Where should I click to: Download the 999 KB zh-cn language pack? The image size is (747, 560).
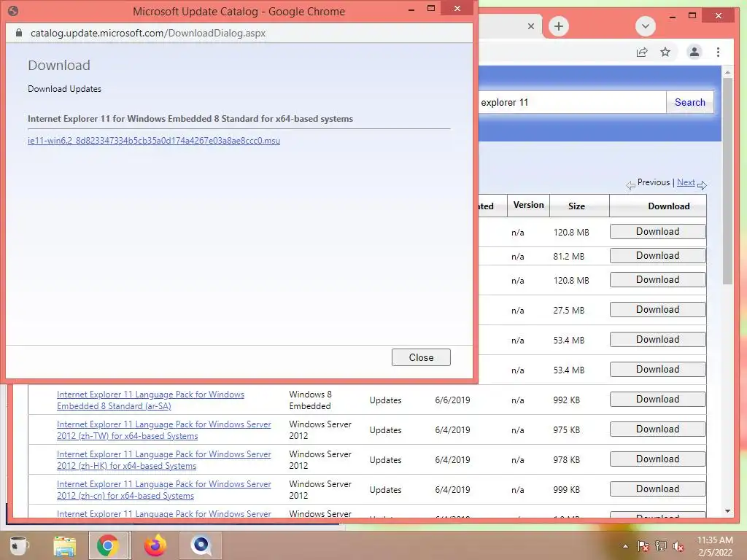pyautogui.click(x=657, y=489)
